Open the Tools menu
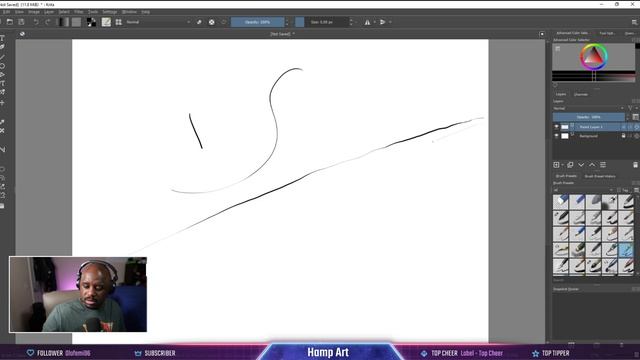This screenshot has width=640, height=360. pos(93,12)
